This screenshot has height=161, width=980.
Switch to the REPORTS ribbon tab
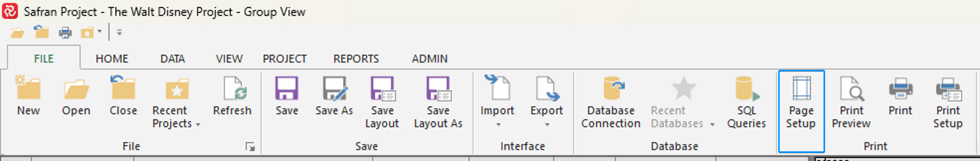(x=356, y=59)
